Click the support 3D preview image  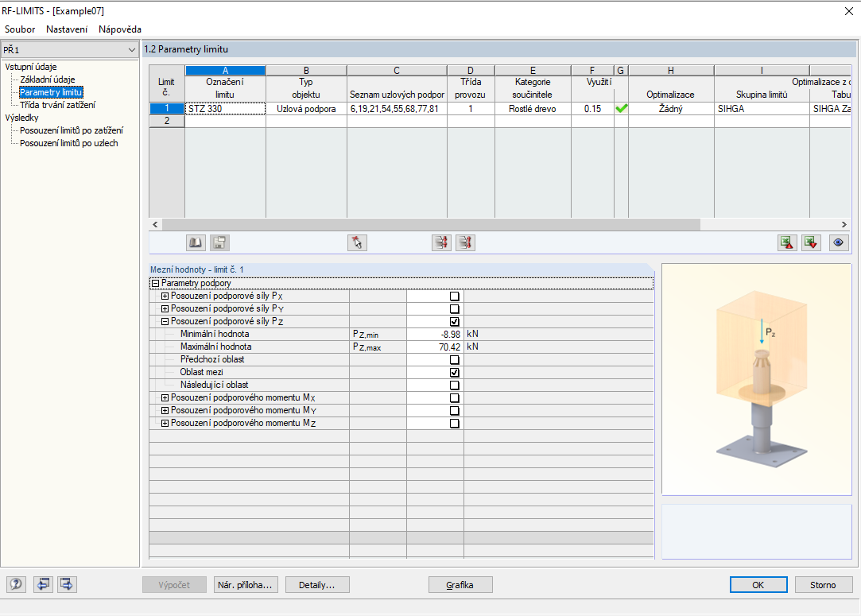click(x=757, y=380)
